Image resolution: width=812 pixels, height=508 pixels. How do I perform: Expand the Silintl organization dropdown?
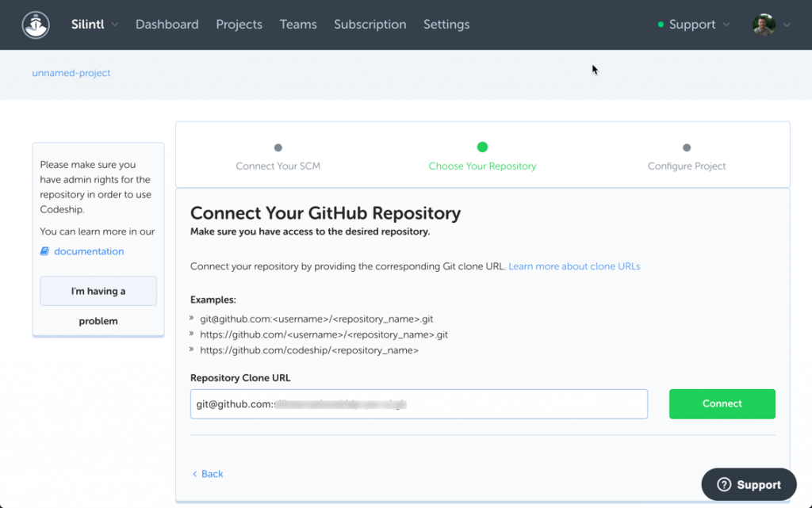pos(115,25)
